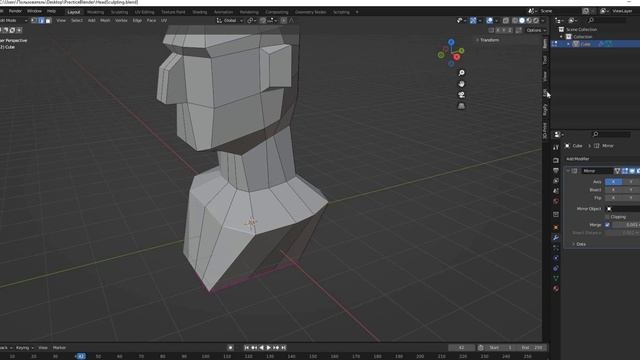Play the animation forward
Viewport: 640px width, 360px height.
pyautogui.click(x=269, y=348)
